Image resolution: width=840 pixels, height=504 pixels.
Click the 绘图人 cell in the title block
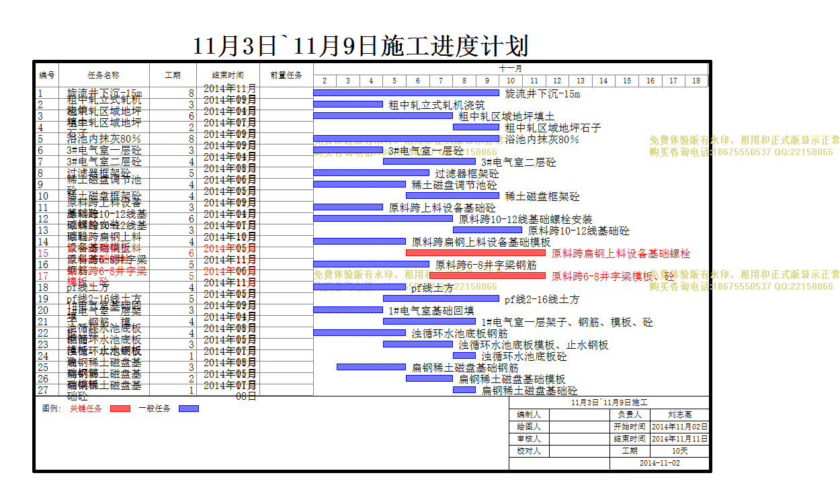click(x=529, y=427)
